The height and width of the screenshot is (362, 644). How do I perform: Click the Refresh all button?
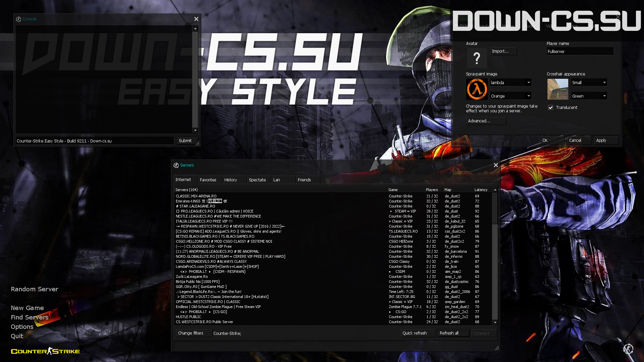click(x=453, y=333)
